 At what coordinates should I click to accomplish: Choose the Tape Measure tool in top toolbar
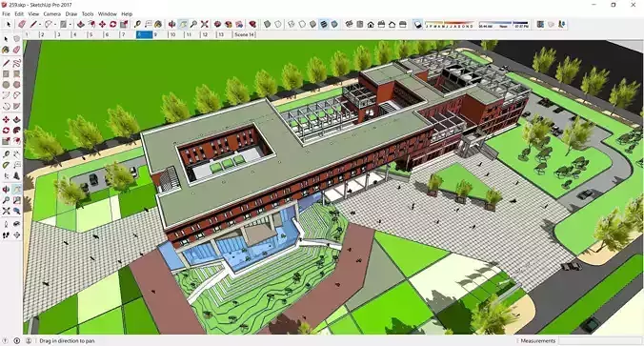137,24
